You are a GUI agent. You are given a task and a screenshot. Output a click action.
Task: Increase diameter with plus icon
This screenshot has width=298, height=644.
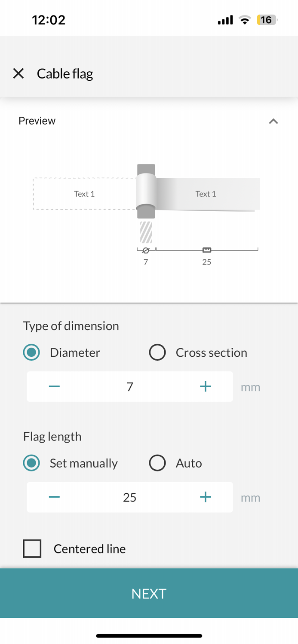point(205,386)
